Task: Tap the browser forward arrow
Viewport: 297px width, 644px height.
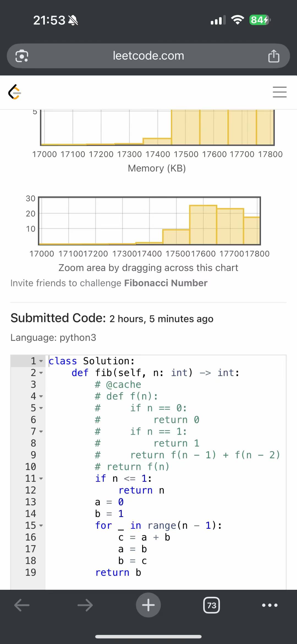Action: pyautogui.click(x=85, y=605)
